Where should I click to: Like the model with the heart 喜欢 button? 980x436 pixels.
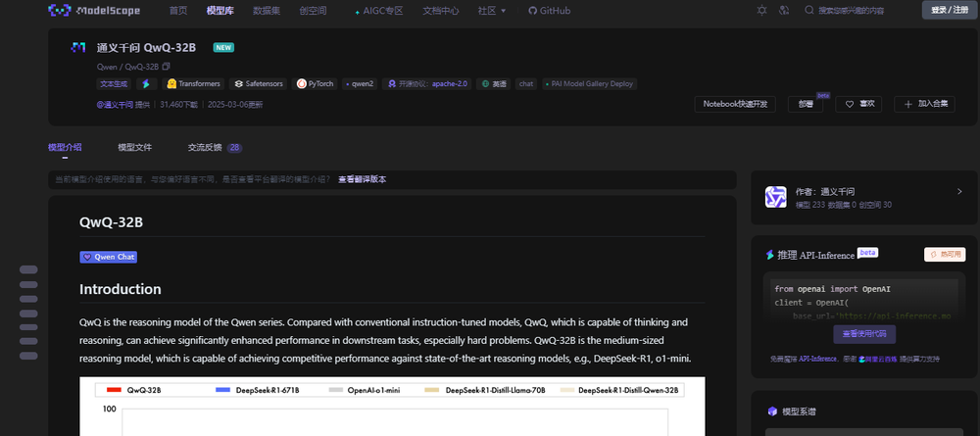click(858, 104)
